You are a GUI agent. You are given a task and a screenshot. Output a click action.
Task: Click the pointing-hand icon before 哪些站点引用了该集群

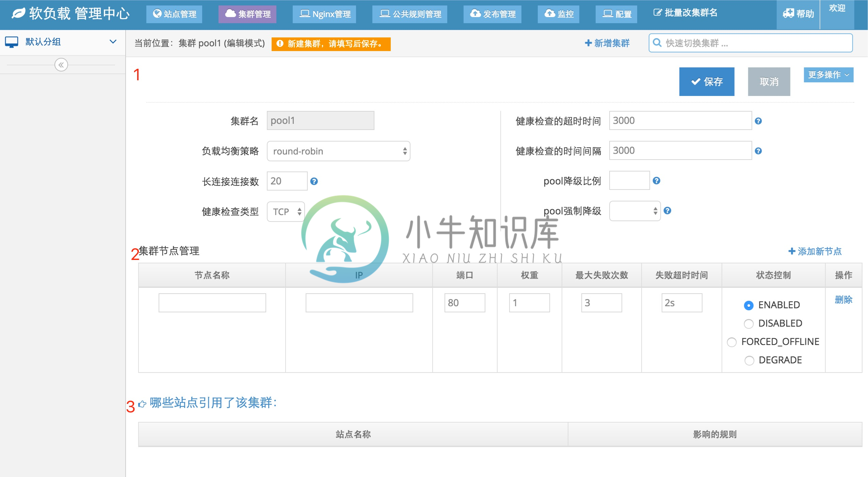point(142,404)
